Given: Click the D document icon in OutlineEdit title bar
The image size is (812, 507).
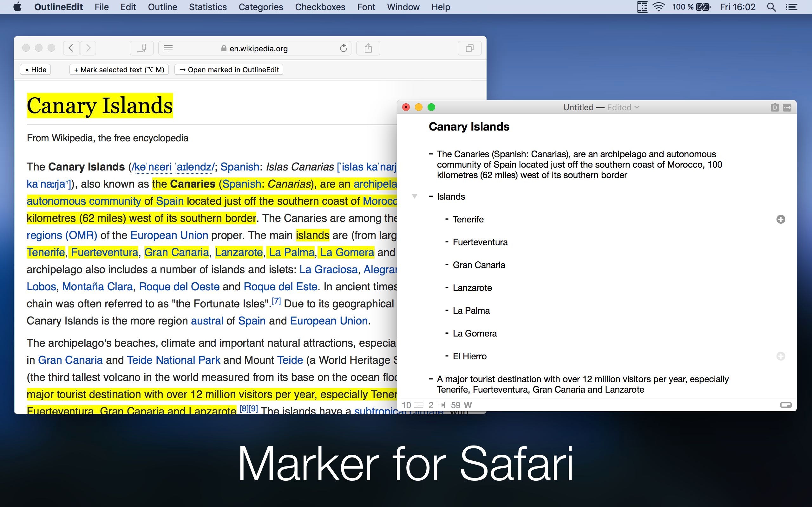Looking at the screenshot, I should click(775, 107).
